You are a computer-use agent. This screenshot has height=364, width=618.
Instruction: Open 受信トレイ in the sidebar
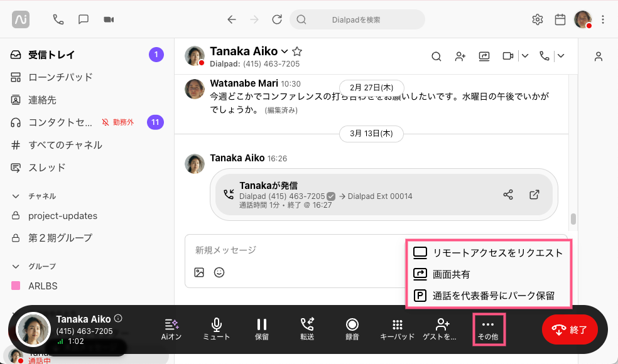[x=87, y=55]
